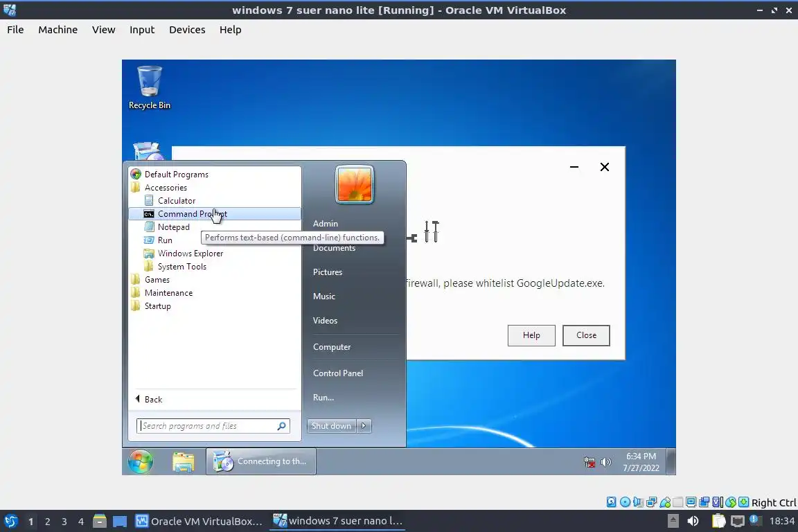The width and height of the screenshot is (798, 532).
Task: Open Windows Explorer from guest taskbar
Action: 183,462
